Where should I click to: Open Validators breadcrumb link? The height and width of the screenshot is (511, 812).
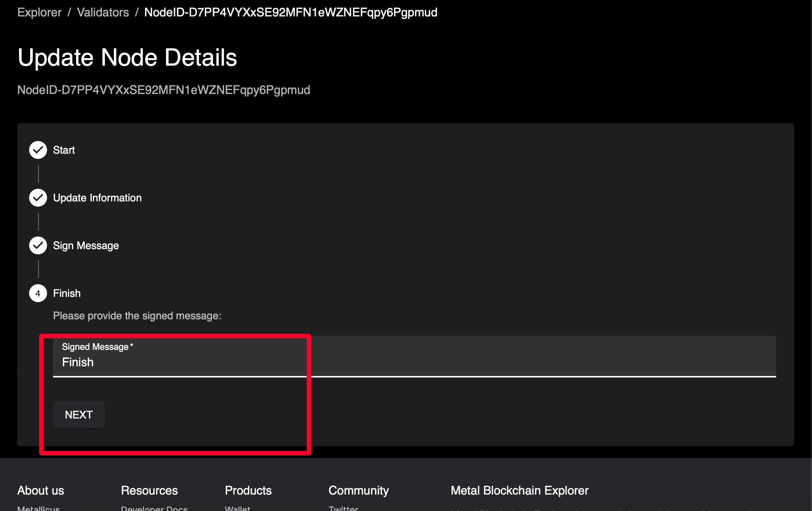point(103,12)
